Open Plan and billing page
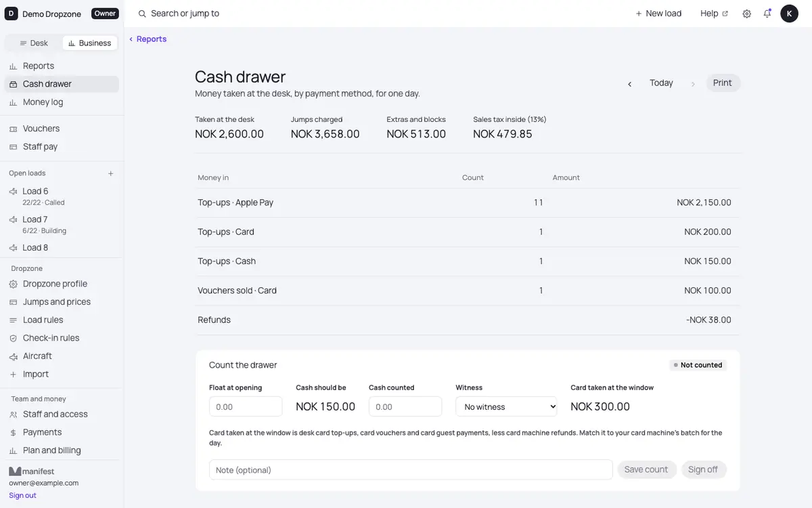Image resolution: width=812 pixels, height=508 pixels. click(62, 450)
